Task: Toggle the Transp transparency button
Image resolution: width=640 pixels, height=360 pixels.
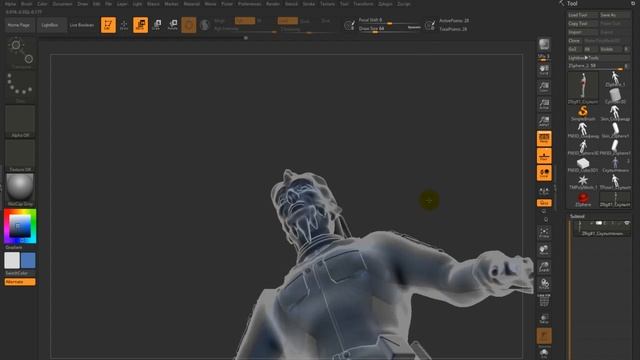Action: (x=544, y=319)
